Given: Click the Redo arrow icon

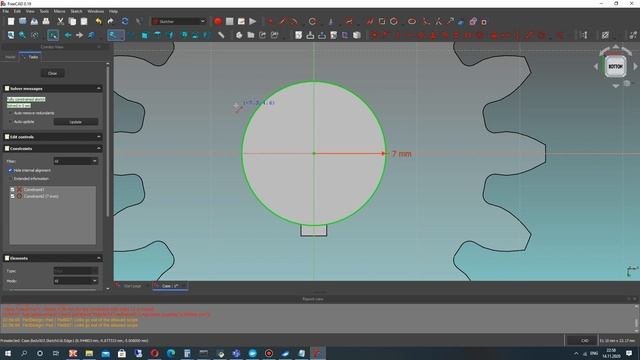Looking at the screenshot, I should point(110,21).
